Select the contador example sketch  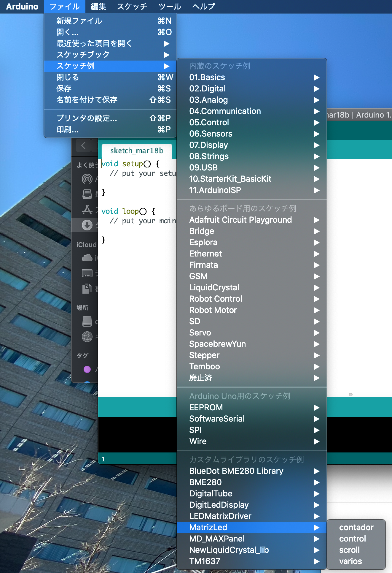click(356, 528)
